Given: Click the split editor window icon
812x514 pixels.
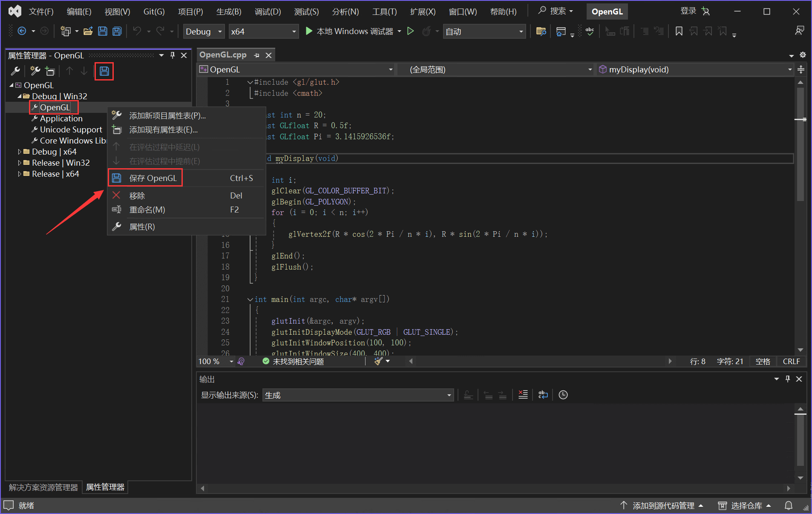Looking at the screenshot, I should 801,69.
